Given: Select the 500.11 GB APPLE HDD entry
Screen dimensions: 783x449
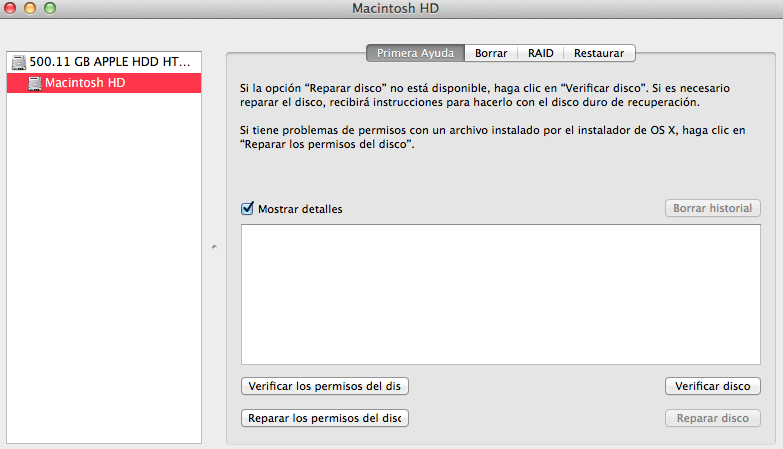Looking at the screenshot, I should 109,62.
